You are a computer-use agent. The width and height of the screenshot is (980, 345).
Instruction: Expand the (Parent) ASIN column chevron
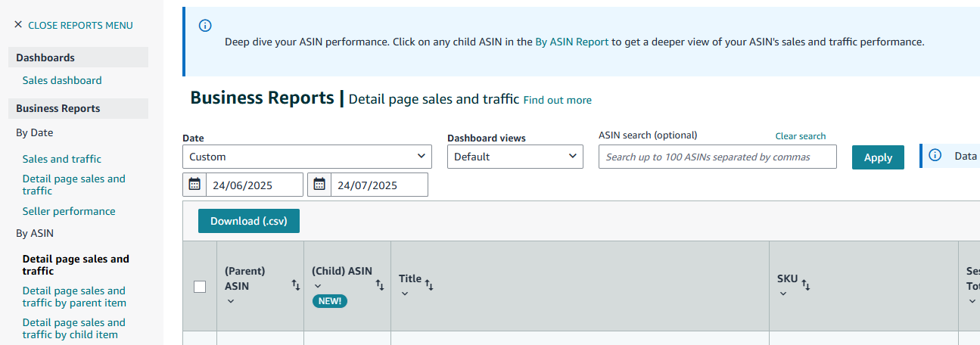click(x=231, y=301)
